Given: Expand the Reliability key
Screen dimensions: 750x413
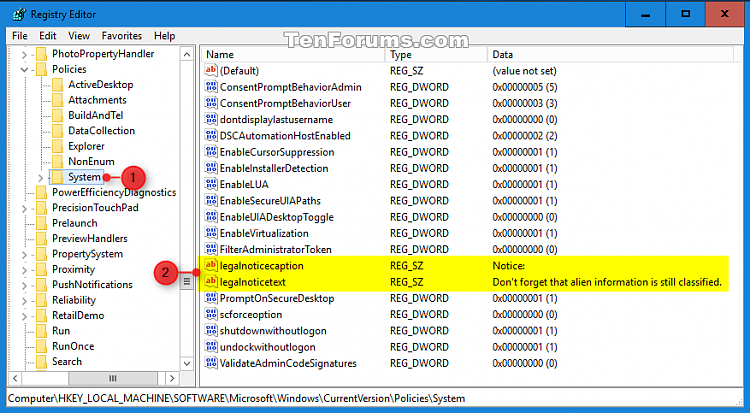Looking at the screenshot, I should coord(24,301).
